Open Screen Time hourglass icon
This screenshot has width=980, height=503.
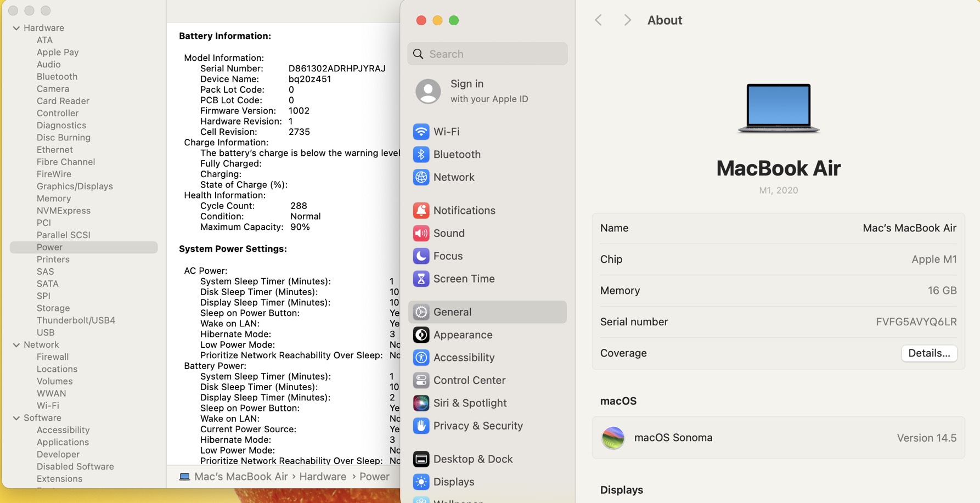point(421,279)
